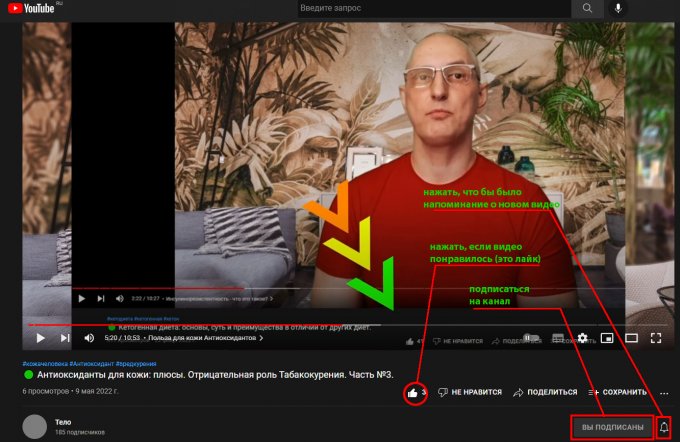The height and width of the screenshot is (442, 680).
Task: Switch to theater mode view
Action: [631, 338]
